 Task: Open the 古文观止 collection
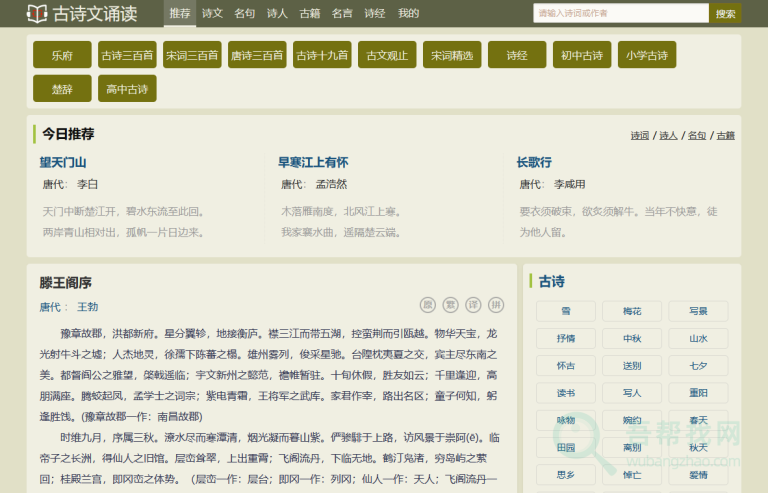387,55
